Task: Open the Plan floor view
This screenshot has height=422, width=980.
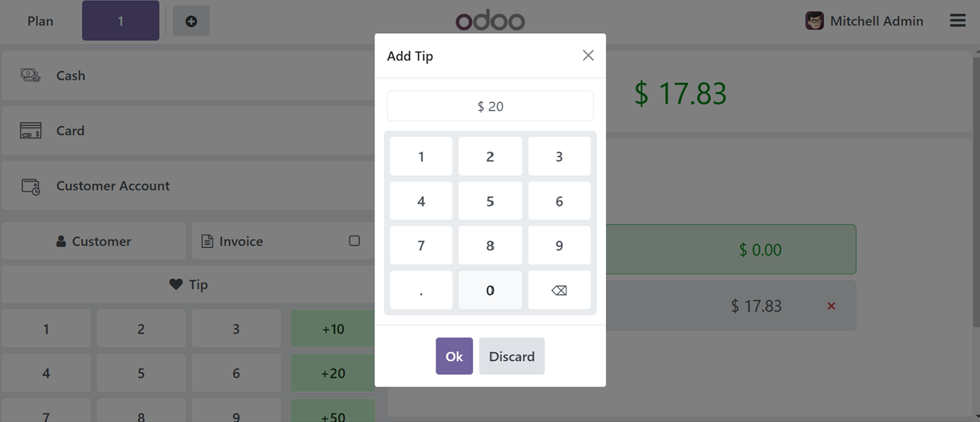Action: pos(40,21)
